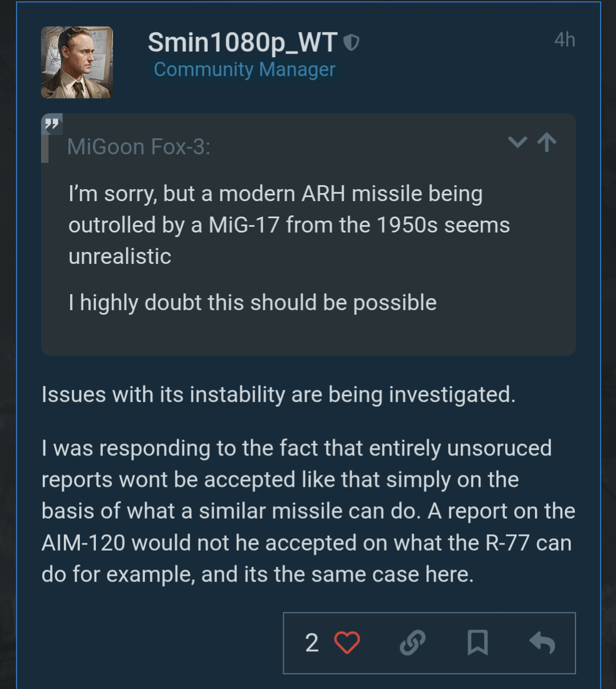Image resolution: width=616 pixels, height=689 pixels.
Task: Reply to the post using the arrow icon
Action: click(x=542, y=643)
